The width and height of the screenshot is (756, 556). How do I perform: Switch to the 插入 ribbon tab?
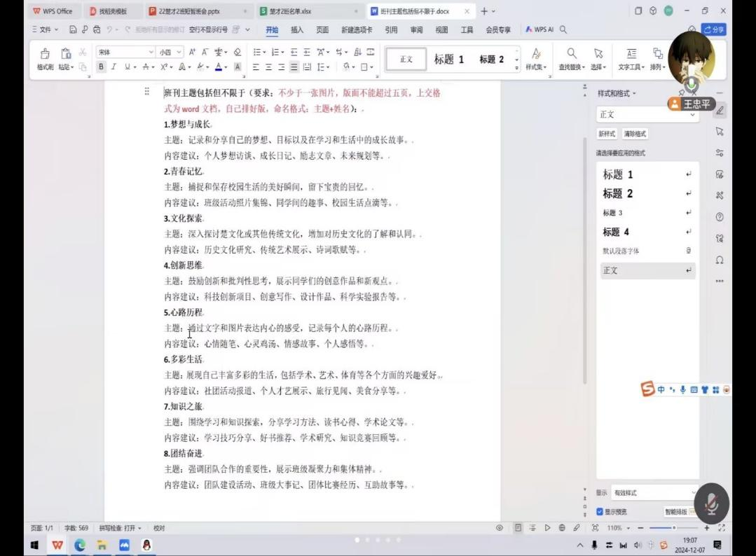(297, 30)
